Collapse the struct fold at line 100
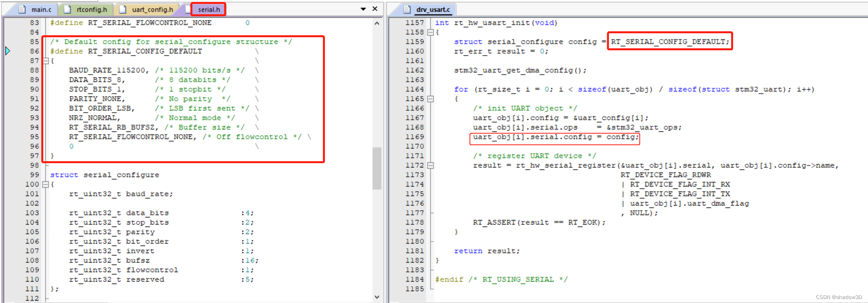Screen dimensions: 868x303 [x=46, y=184]
